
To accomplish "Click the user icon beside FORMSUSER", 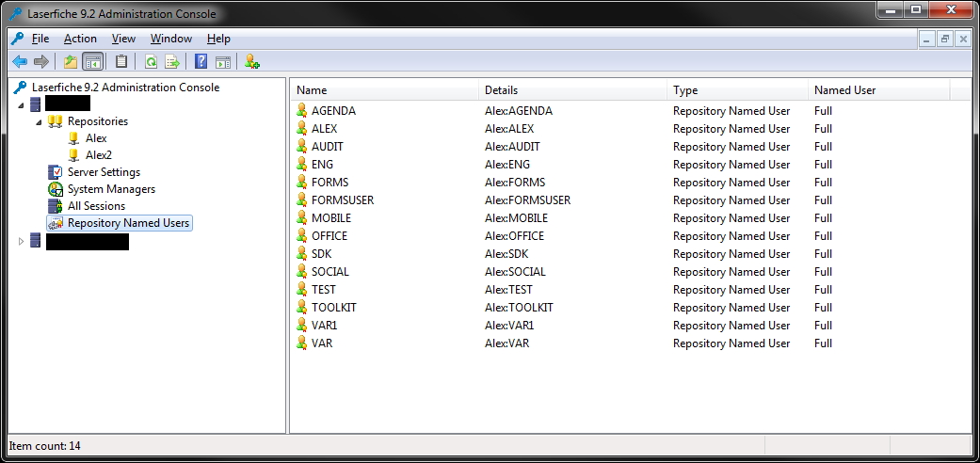I will pyautogui.click(x=302, y=200).
